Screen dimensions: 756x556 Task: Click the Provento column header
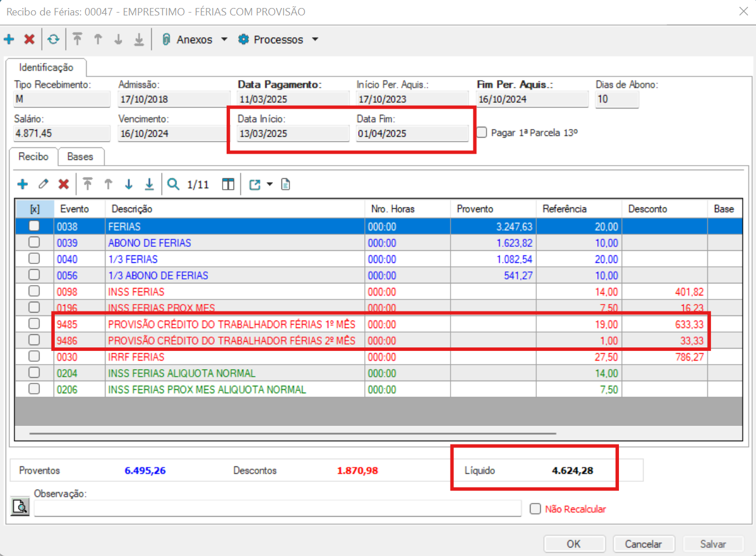pos(493,209)
